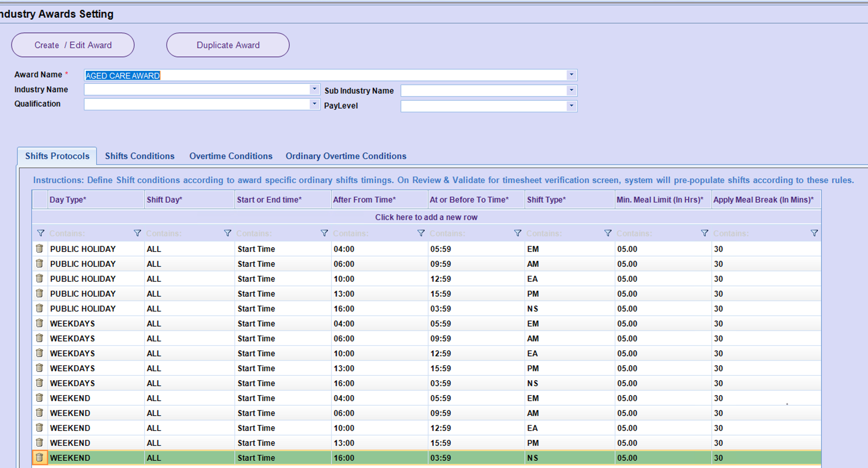Open Day Type column filter icon
The width and height of the screenshot is (868, 468).
[x=137, y=233]
